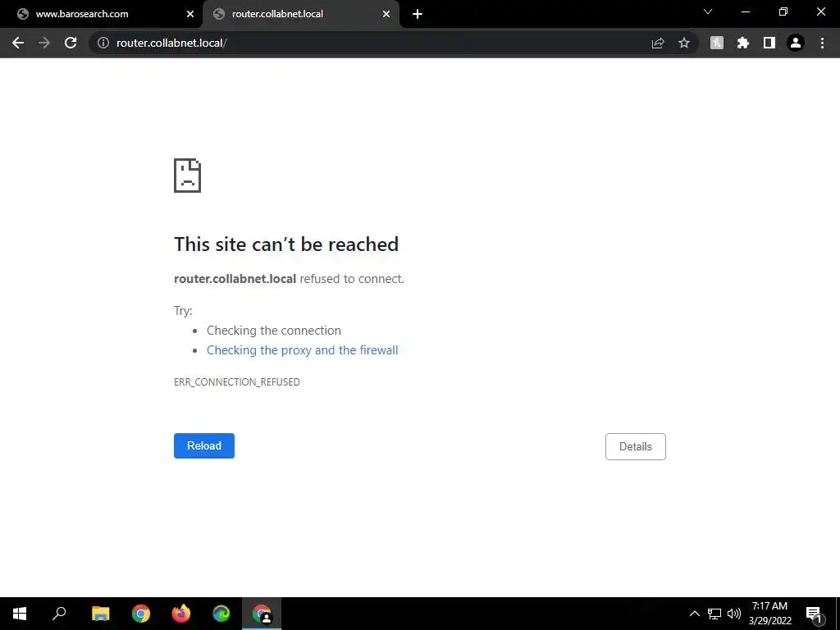Show error Details button

click(x=636, y=446)
